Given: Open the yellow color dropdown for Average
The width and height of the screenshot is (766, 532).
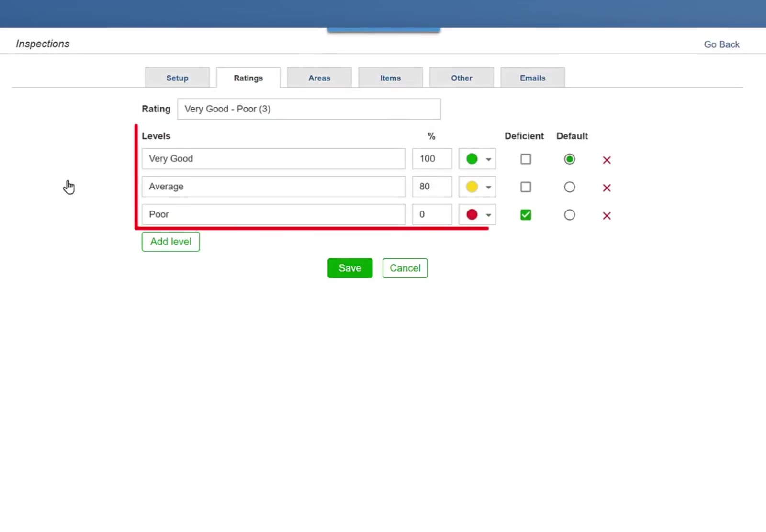Looking at the screenshot, I should tap(477, 187).
